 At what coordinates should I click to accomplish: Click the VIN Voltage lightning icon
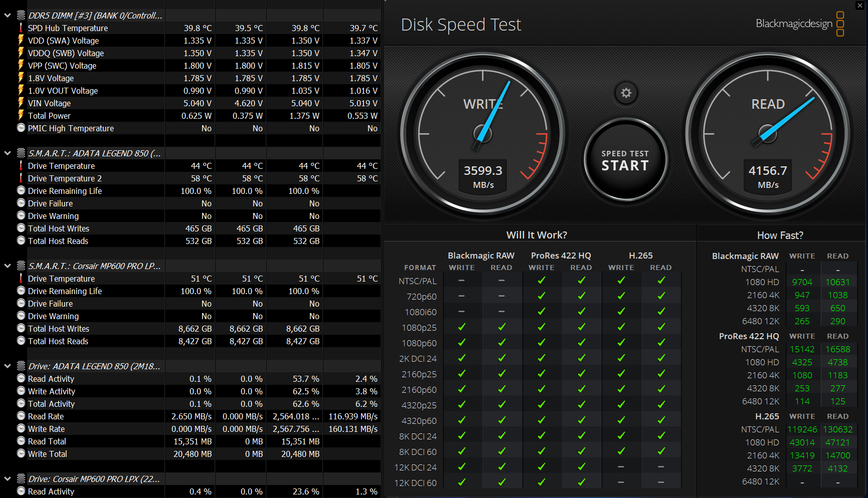pyautogui.click(x=21, y=103)
